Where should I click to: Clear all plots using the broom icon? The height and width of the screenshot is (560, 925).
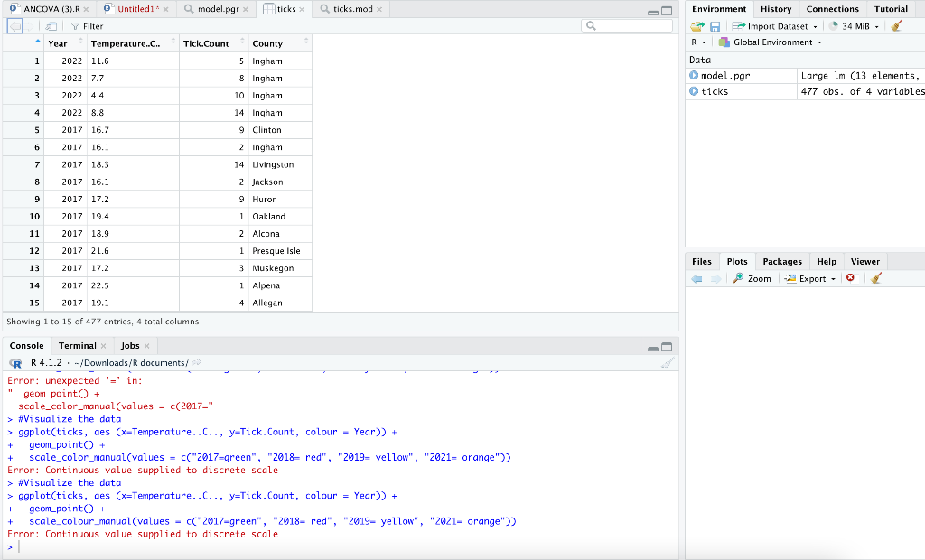point(874,278)
